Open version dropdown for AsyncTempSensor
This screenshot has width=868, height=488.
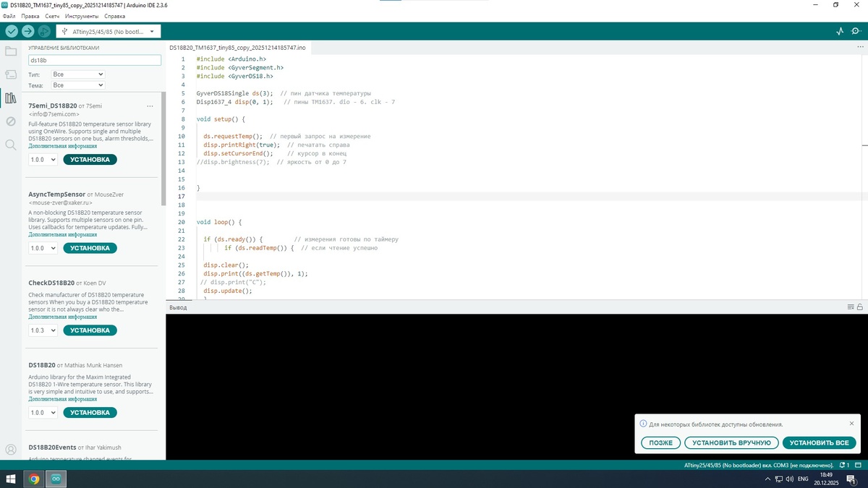tap(43, 248)
